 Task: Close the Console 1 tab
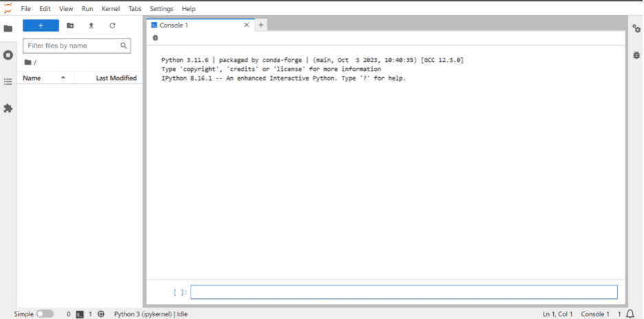(246, 25)
